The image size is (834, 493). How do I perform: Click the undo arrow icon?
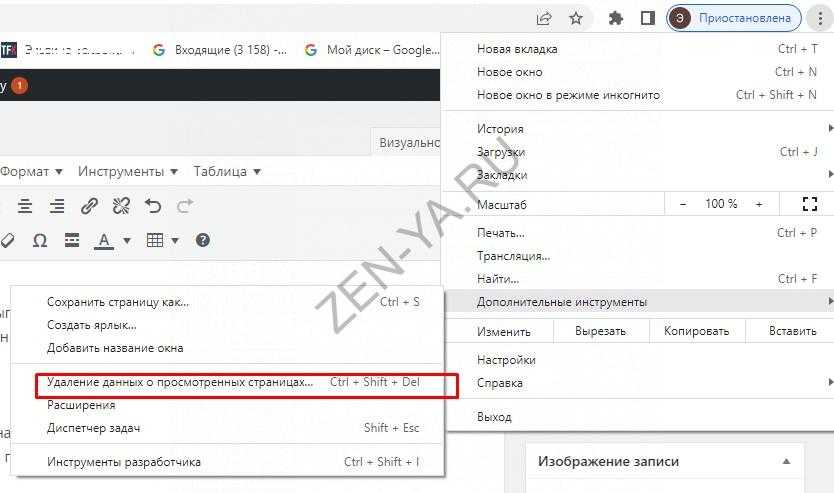tap(153, 206)
